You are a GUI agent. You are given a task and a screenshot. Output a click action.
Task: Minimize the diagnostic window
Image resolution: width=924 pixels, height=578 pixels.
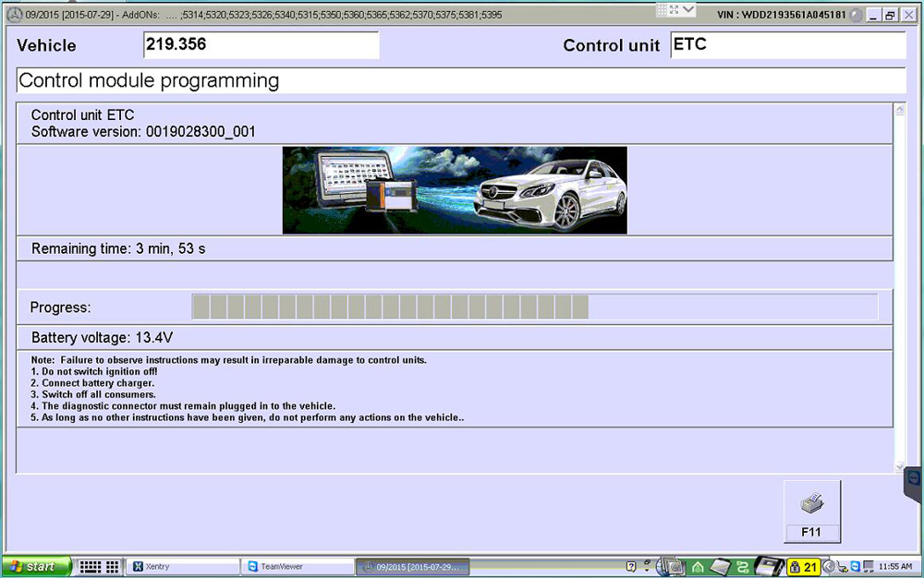(x=873, y=16)
